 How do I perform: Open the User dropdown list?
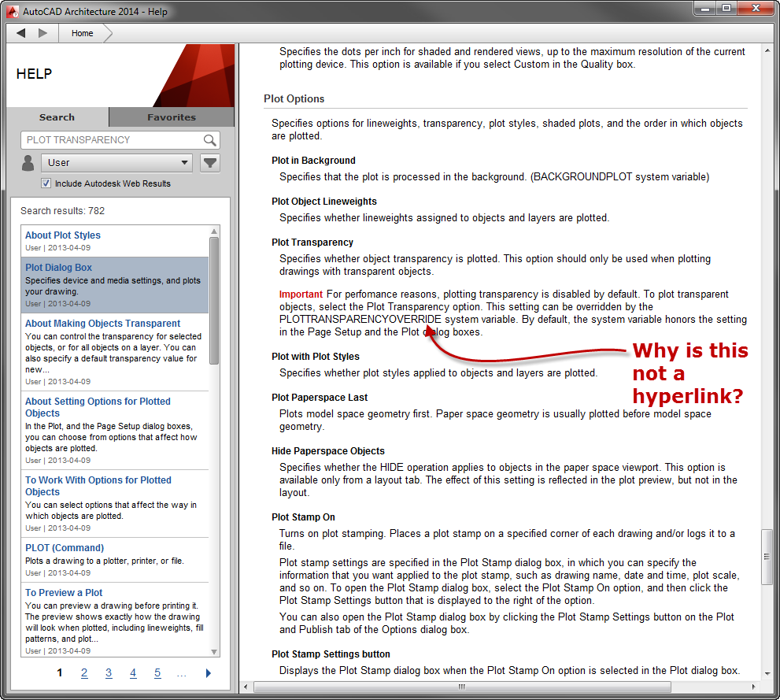117,163
